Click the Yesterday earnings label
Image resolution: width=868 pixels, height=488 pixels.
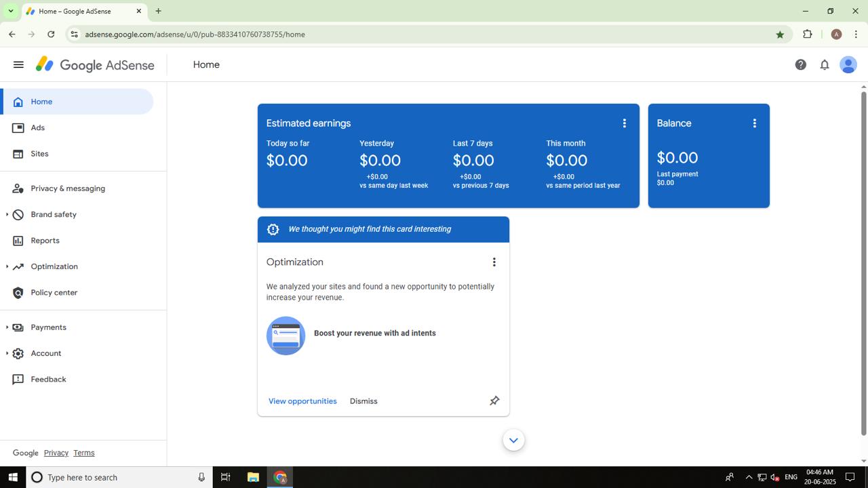coord(376,143)
